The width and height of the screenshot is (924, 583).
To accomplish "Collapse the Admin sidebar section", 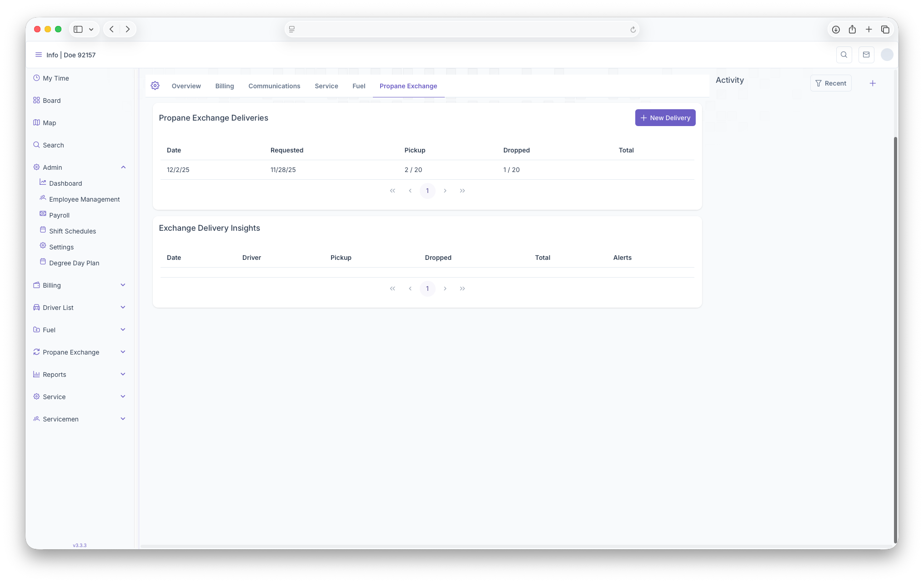I will [x=123, y=167].
